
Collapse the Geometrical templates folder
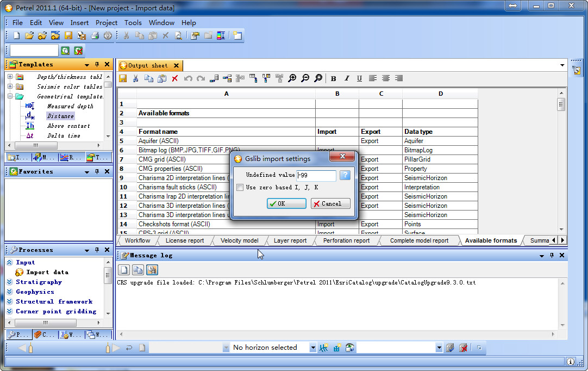click(10, 96)
